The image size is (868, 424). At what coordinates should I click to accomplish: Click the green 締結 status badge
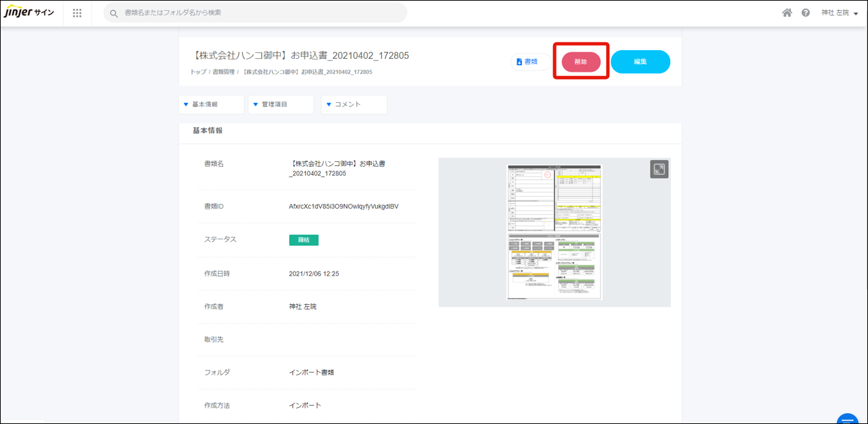click(x=303, y=240)
